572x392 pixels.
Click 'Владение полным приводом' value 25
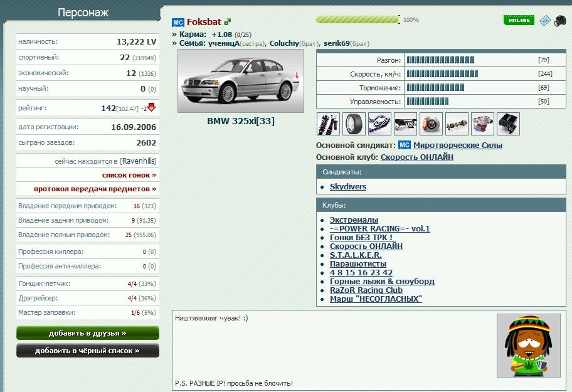click(129, 235)
